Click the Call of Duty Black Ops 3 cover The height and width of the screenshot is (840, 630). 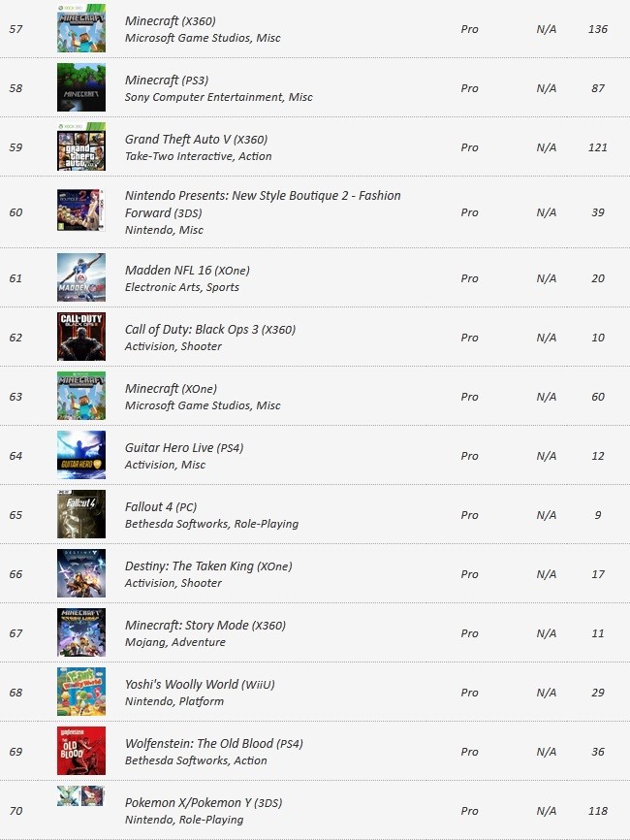(81, 337)
